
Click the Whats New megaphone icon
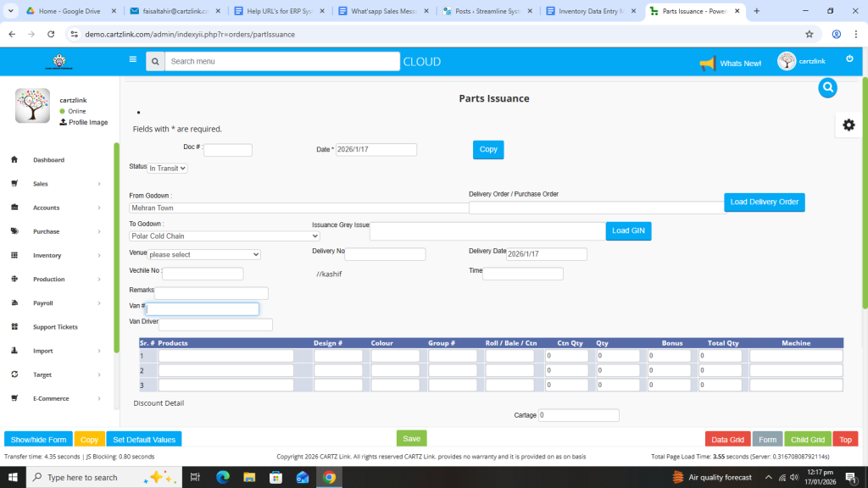(707, 63)
